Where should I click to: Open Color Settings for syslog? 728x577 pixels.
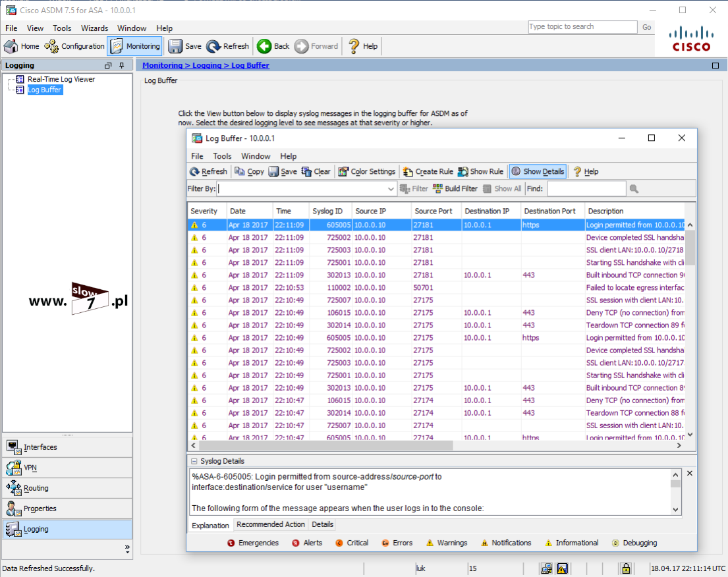click(x=367, y=171)
